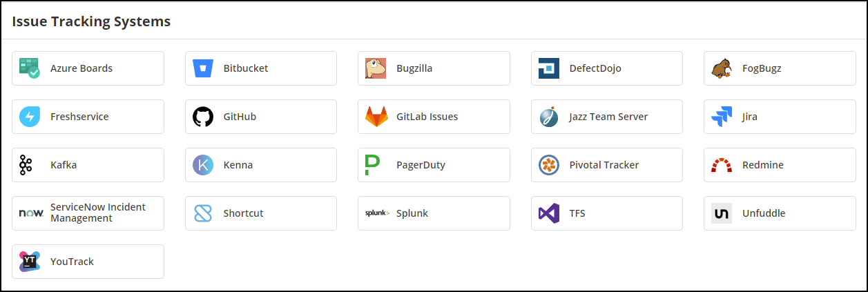Click the Bugzilla mascot icon
Image resolution: width=868 pixels, height=292 pixels.
click(x=376, y=68)
